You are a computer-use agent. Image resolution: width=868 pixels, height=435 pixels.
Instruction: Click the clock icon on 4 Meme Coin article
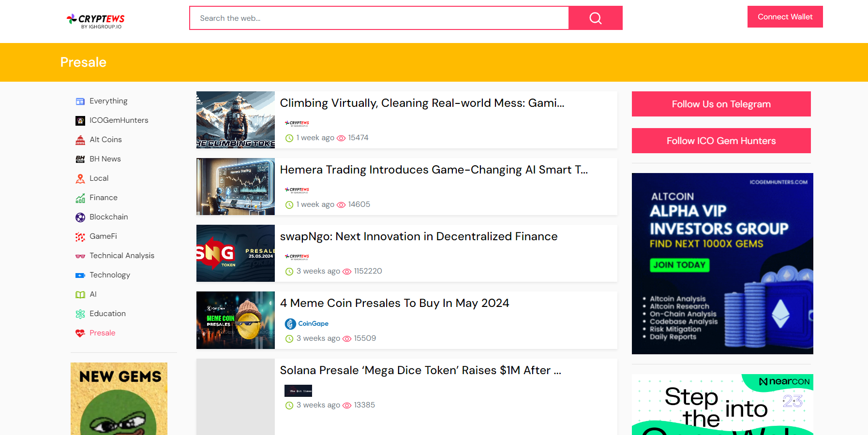coord(289,339)
